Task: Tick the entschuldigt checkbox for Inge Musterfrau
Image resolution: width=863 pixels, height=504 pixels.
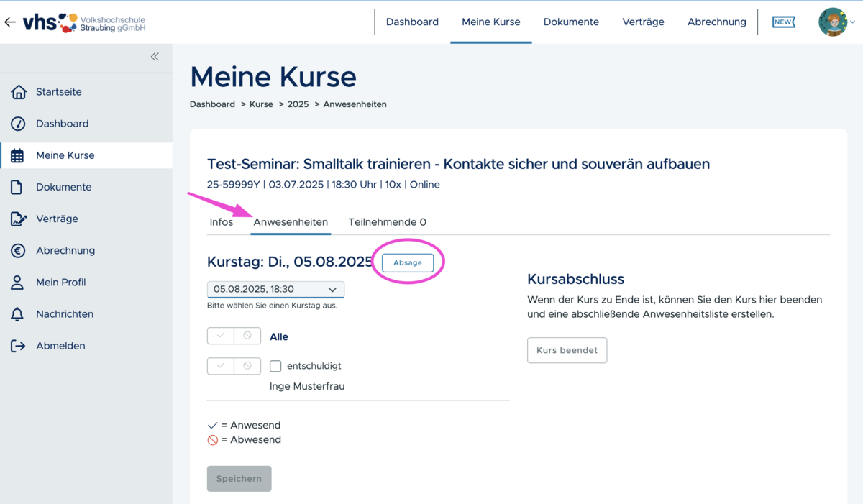Action: pyautogui.click(x=275, y=366)
